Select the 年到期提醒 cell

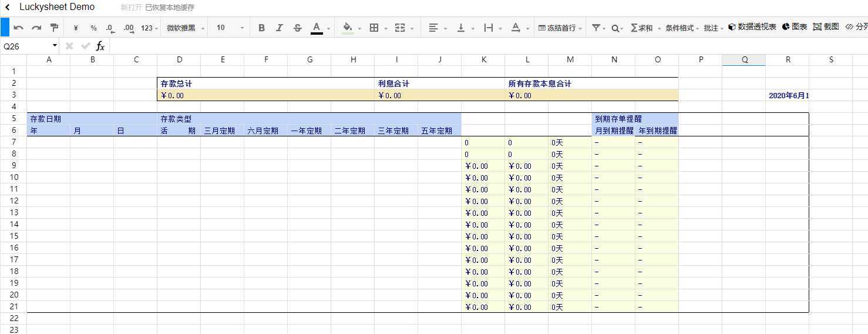[x=657, y=131]
